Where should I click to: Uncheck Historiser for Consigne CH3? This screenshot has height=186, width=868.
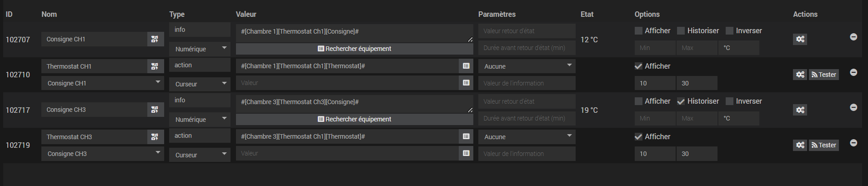pyautogui.click(x=681, y=101)
